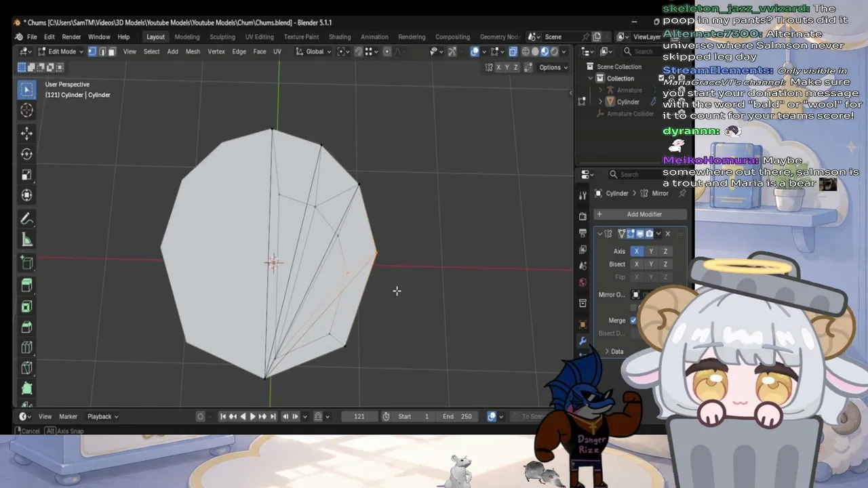The image size is (868, 488).
Task: Remove the Mirror modifier with X button
Action: (x=668, y=234)
